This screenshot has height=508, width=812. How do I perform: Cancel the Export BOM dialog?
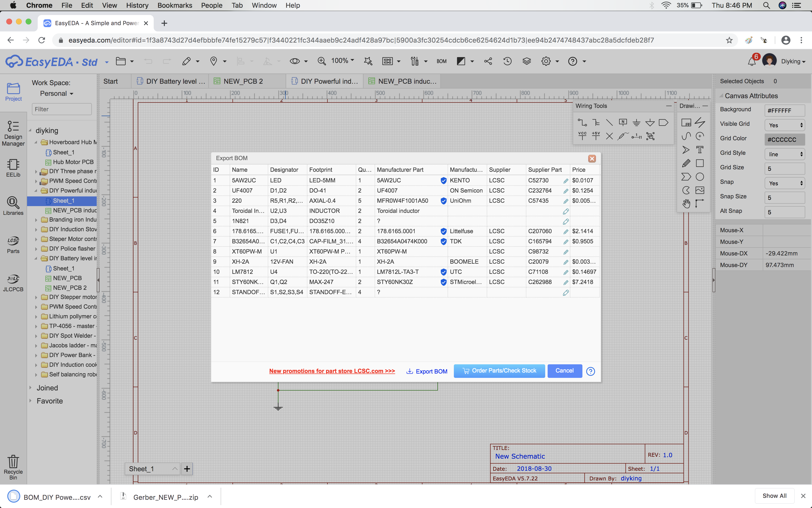coord(565,371)
